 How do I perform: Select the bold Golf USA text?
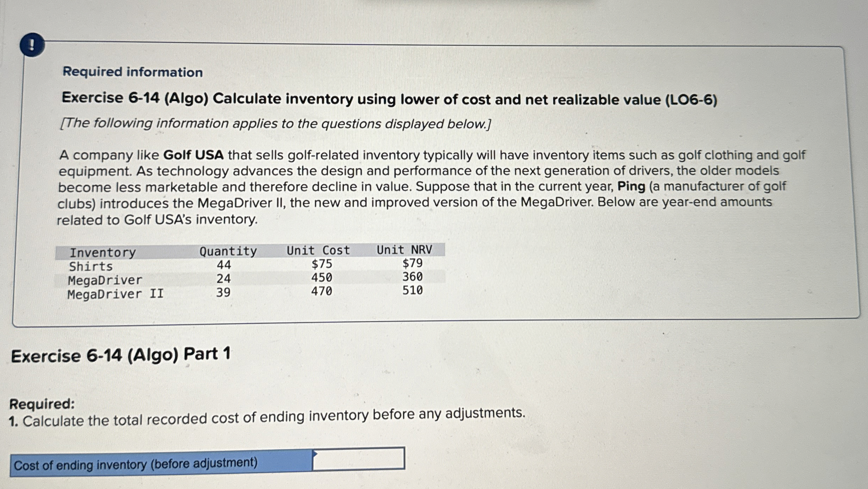click(x=195, y=154)
